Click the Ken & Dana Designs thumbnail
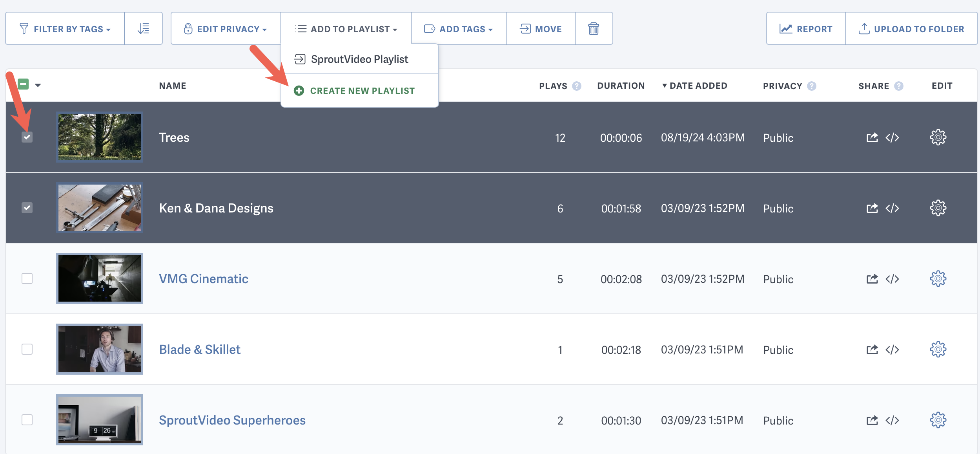This screenshot has width=980, height=454. [x=100, y=208]
